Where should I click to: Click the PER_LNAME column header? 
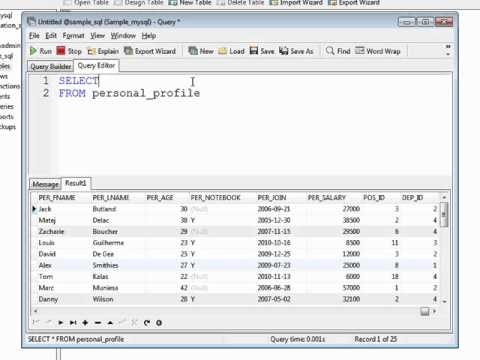pos(111,198)
